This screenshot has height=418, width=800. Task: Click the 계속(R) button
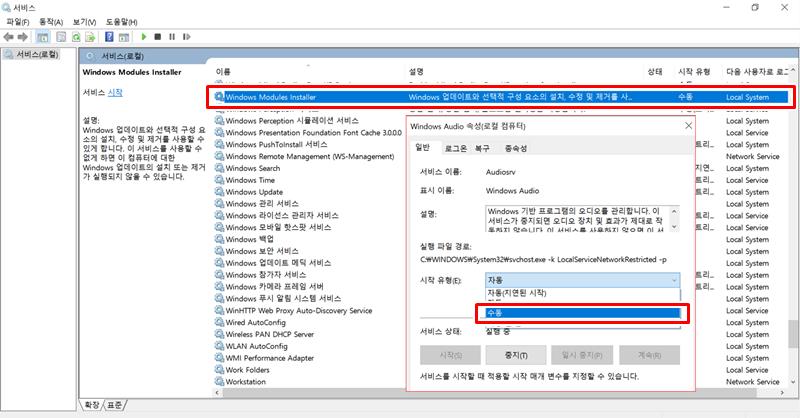pyautogui.click(x=649, y=355)
